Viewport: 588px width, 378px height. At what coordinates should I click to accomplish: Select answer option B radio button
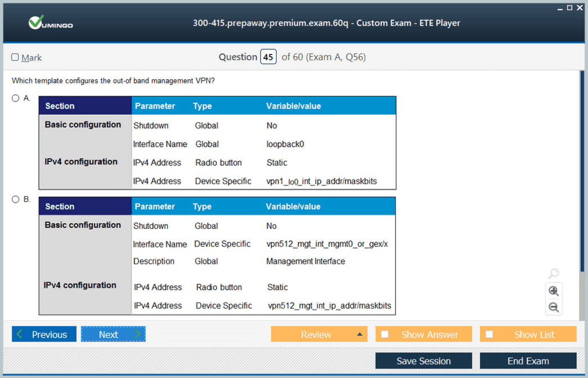[x=15, y=199]
